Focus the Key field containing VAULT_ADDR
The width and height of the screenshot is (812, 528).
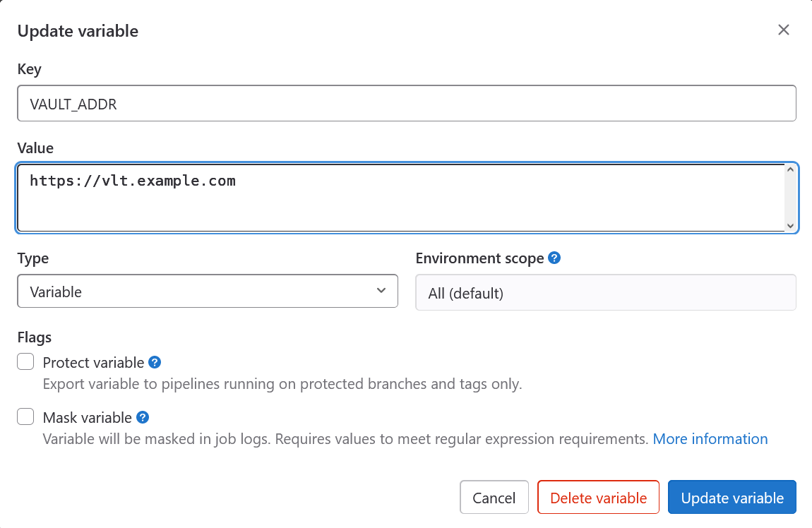pyautogui.click(x=406, y=104)
